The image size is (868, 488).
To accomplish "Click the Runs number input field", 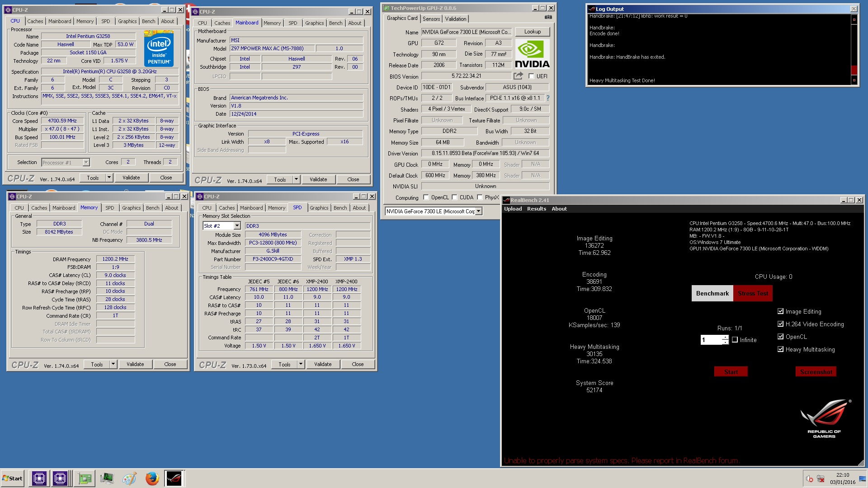I will (x=711, y=340).
